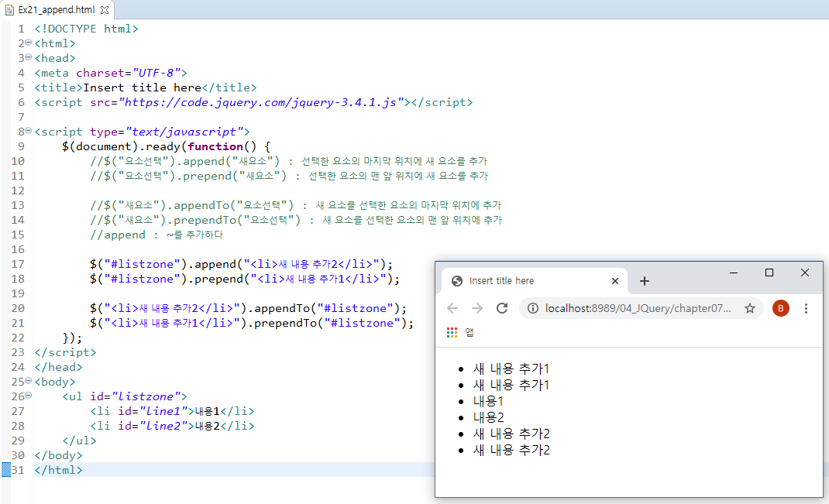Collapse the ul tag fold on line 26

tap(29, 395)
